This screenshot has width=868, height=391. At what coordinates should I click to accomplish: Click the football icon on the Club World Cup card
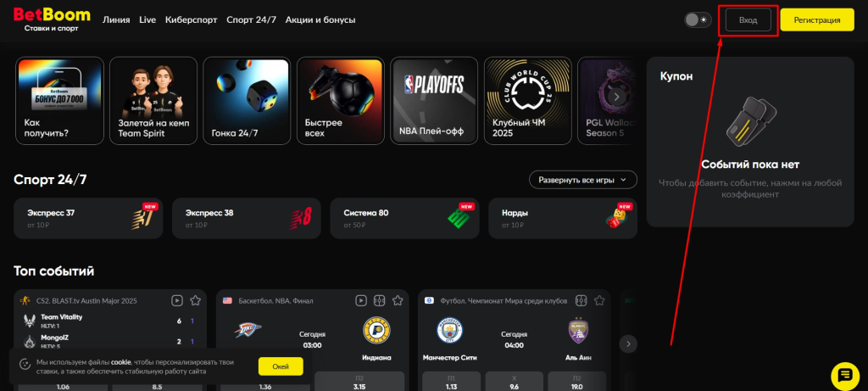coord(429,301)
